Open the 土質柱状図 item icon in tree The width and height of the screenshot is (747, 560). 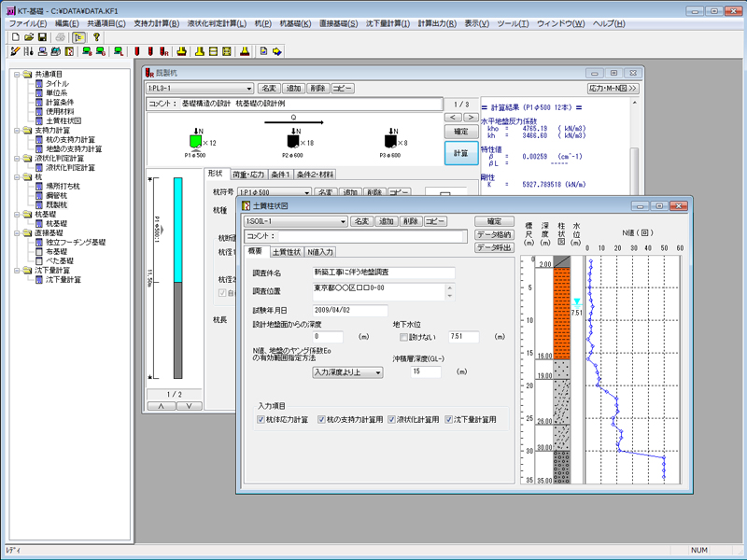(38, 120)
